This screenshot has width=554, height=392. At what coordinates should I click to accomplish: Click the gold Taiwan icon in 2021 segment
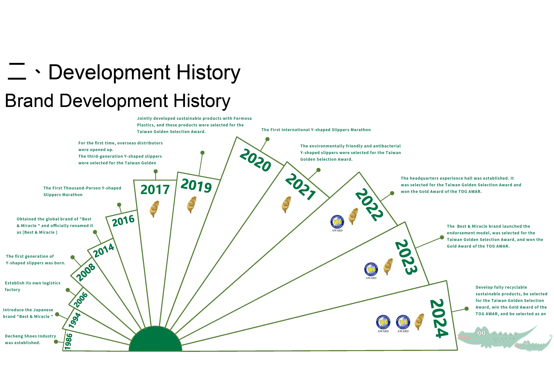coord(286,204)
